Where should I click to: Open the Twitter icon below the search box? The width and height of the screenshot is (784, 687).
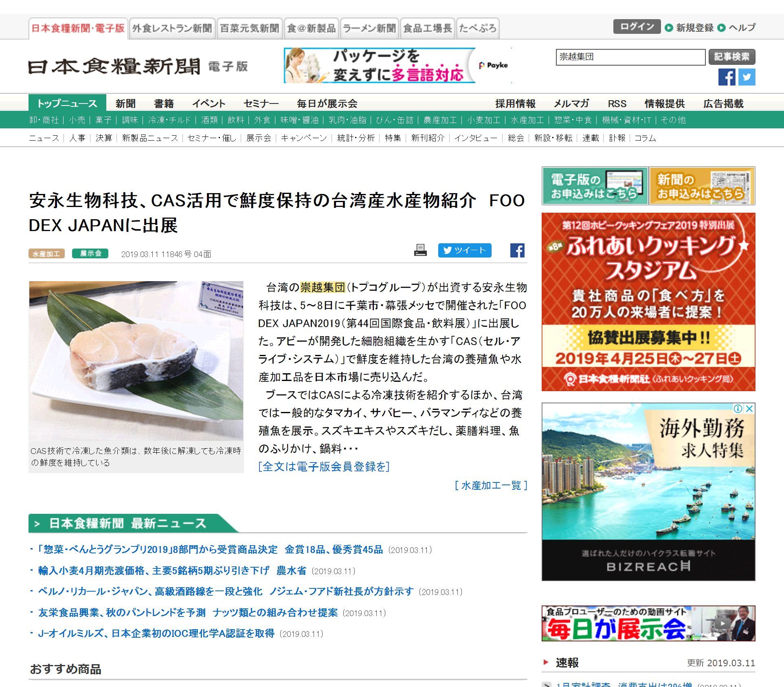point(747,77)
